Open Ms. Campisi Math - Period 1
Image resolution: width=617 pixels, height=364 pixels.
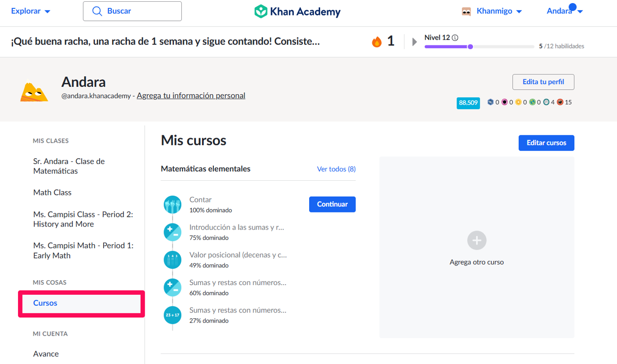[x=83, y=250]
